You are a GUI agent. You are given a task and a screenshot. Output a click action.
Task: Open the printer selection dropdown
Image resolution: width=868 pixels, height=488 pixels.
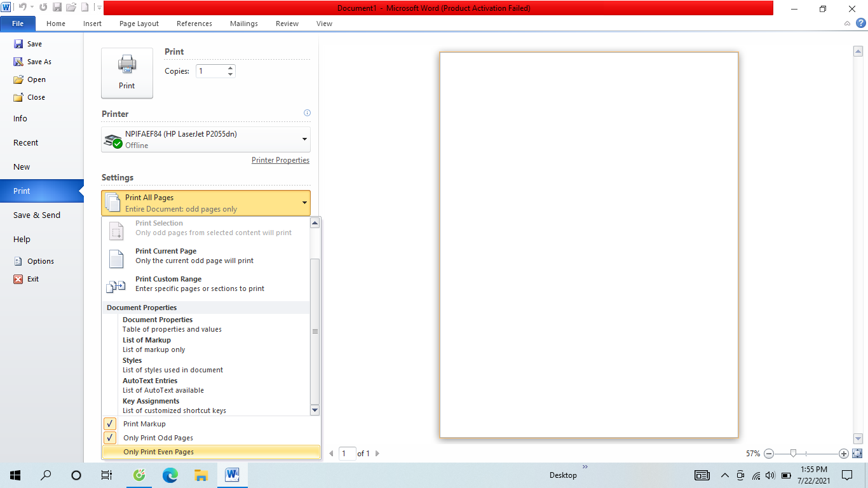(206, 139)
